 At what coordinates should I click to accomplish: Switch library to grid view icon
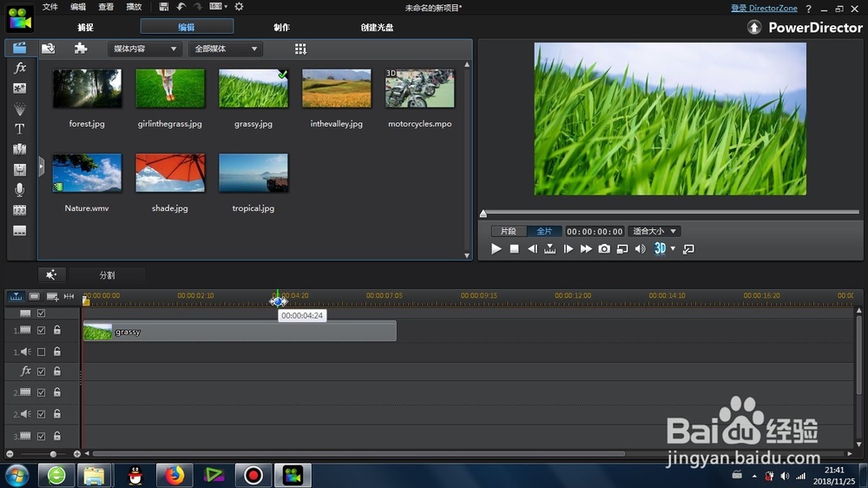click(300, 49)
